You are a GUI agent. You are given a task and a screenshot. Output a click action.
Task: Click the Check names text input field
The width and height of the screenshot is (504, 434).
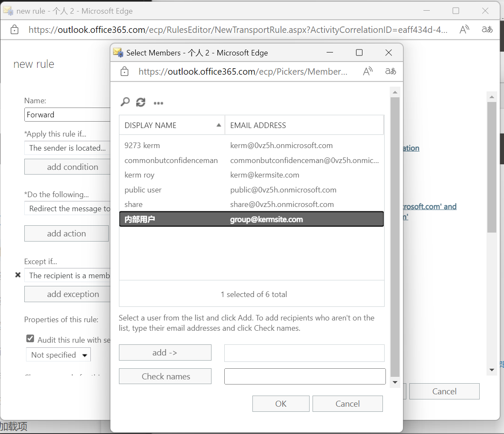click(304, 376)
